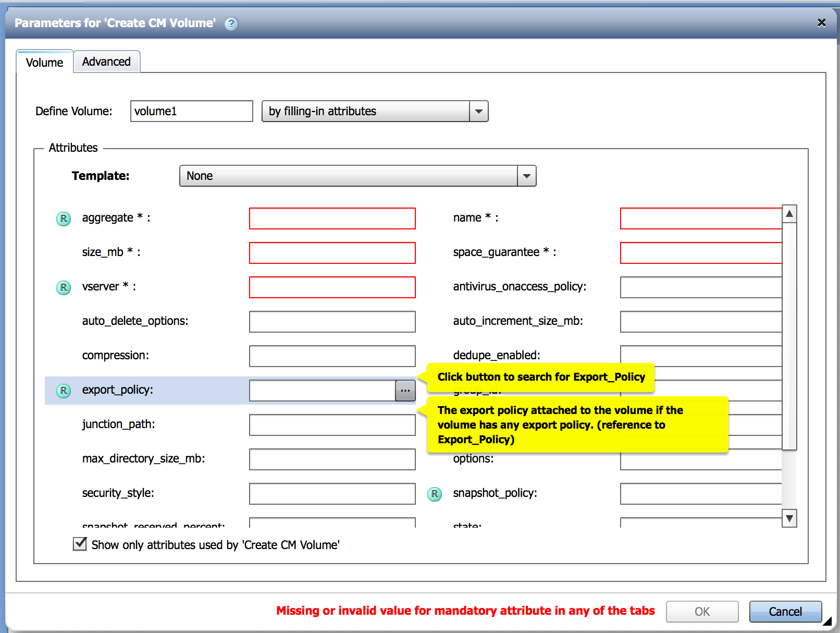Select the Volume tab
The height and width of the screenshot is (633, 840).
tap(45, 63)
